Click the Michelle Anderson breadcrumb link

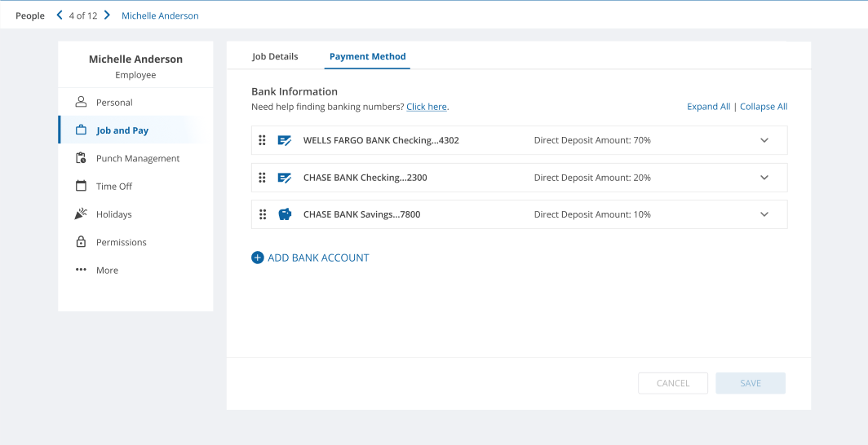pos(160,15)
